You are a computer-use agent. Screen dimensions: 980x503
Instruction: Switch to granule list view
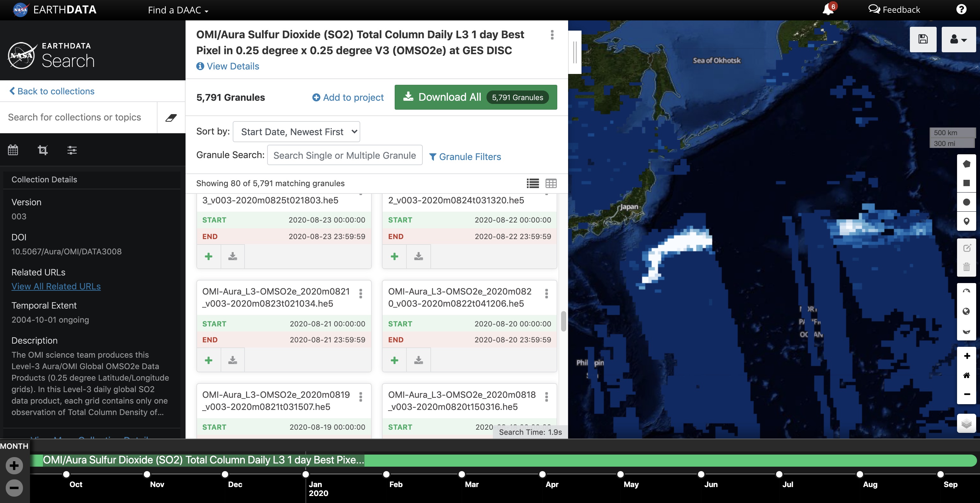tap(533, 183)
